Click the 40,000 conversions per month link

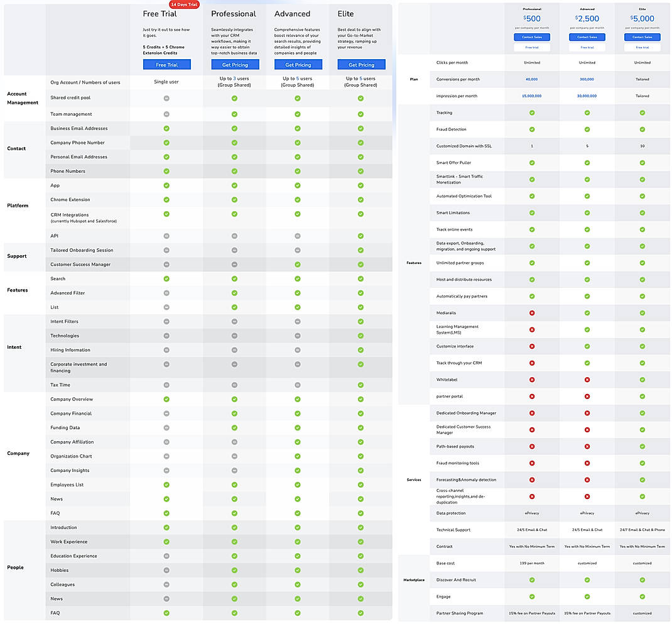(x=532, y=79)
